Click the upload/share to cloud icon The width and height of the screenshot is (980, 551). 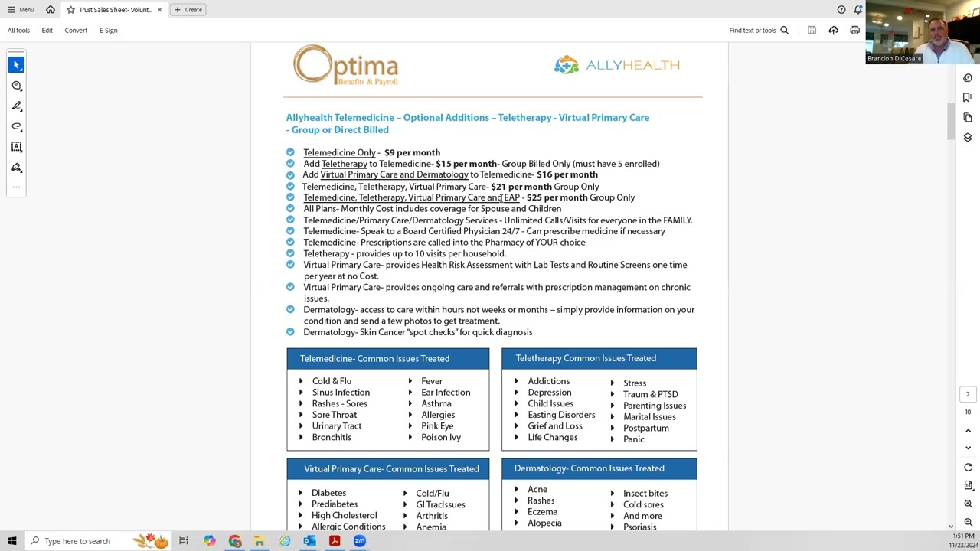tap(833, 30)
